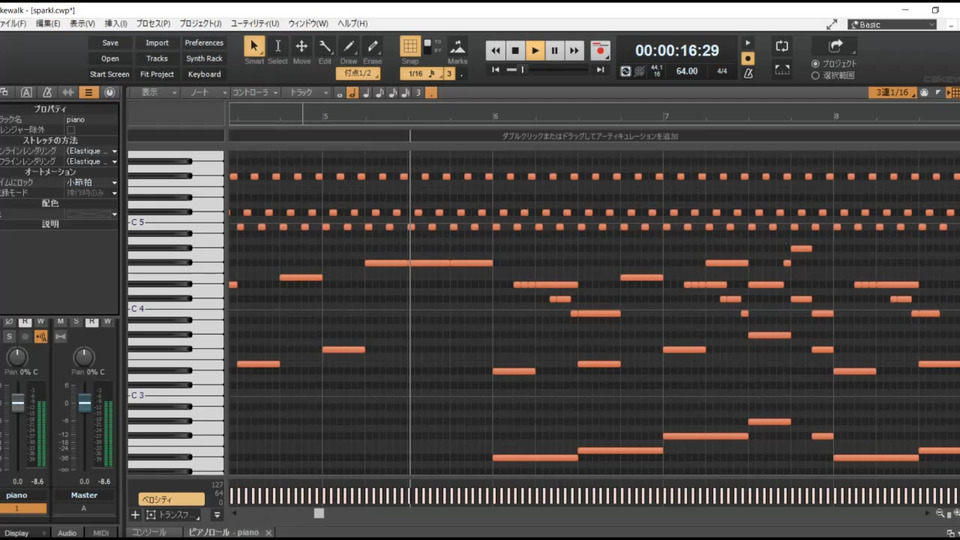Image resolution: width=960 pixels, height=540 pixels.
Task: Open the プロセス(P) menu
Action: pyautogui.click(x=153, y=23)
